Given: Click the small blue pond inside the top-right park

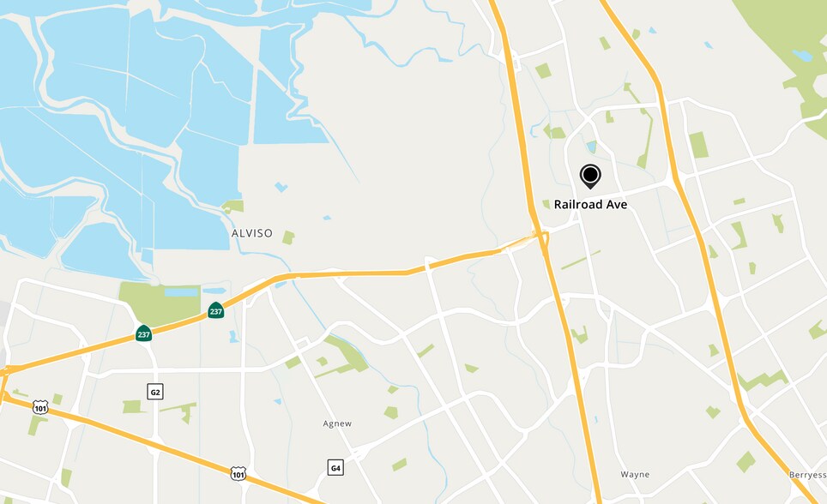Looking at the screenshot, I should pyautogui.click(x=802, y=56).
